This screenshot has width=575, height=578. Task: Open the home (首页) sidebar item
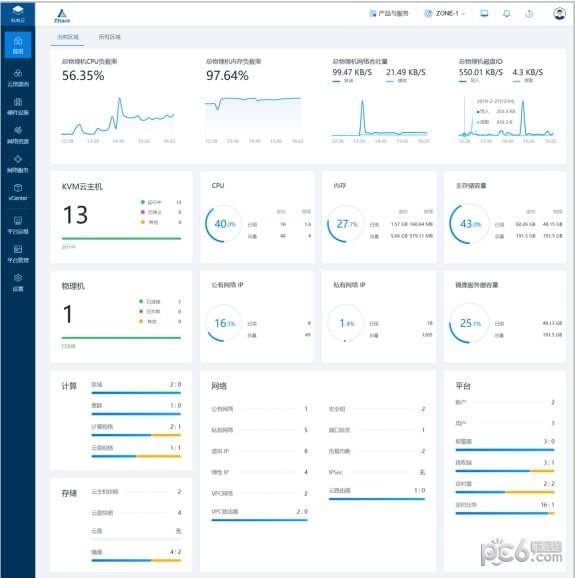18,45
